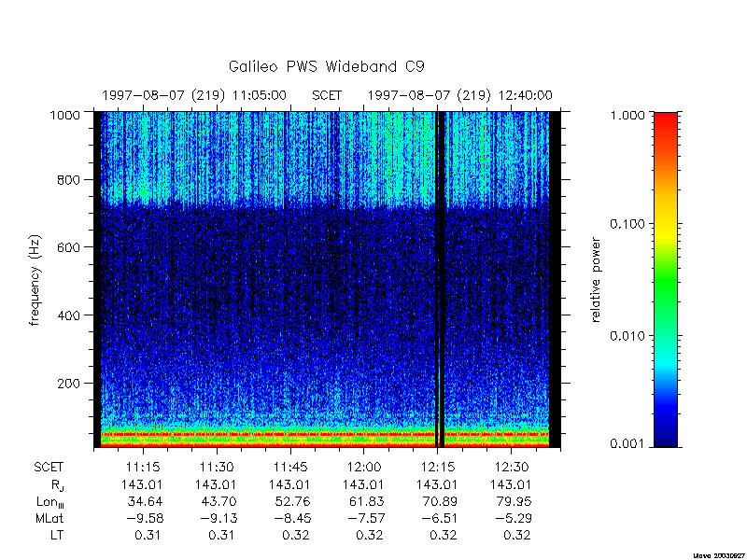
Task: Click the 'LonIII' row label
Action: tap(50, 502)
